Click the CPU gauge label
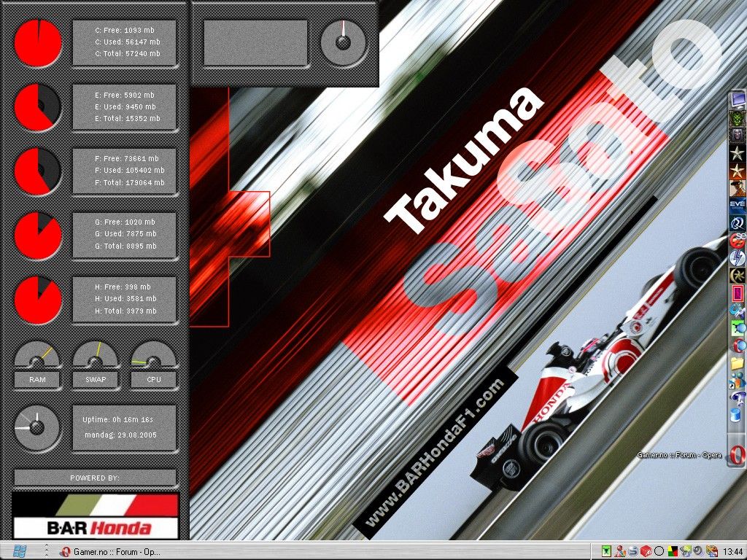 (x=153, y=379)
